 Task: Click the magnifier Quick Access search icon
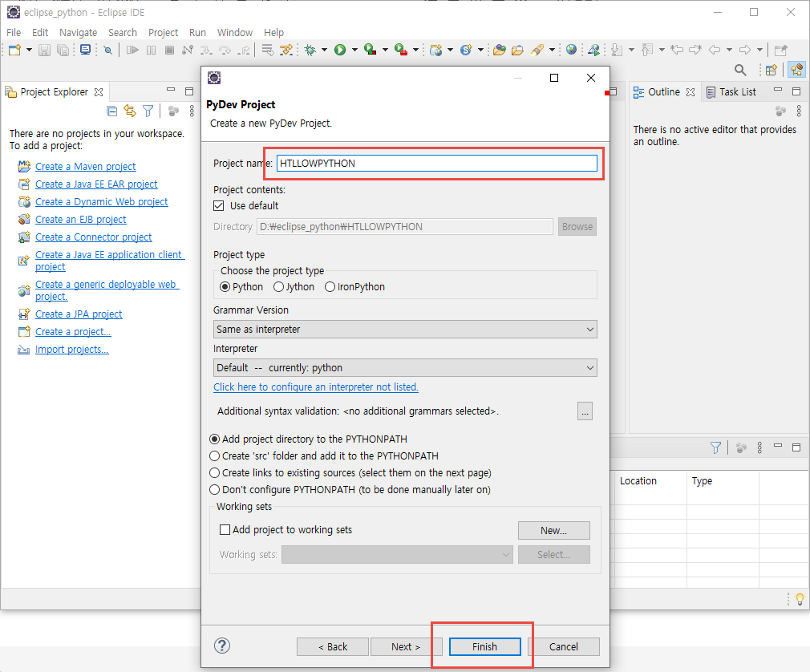click(740, 70)
